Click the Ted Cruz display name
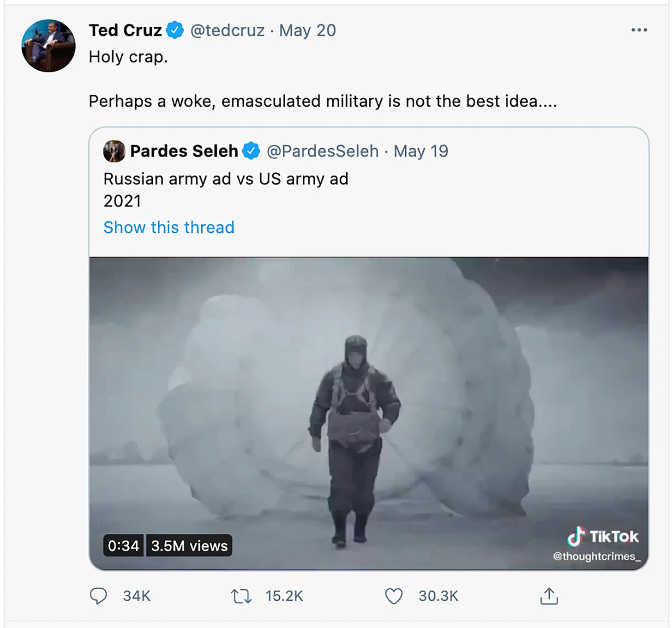Viewport: 672px width, 628px height. 125,30
